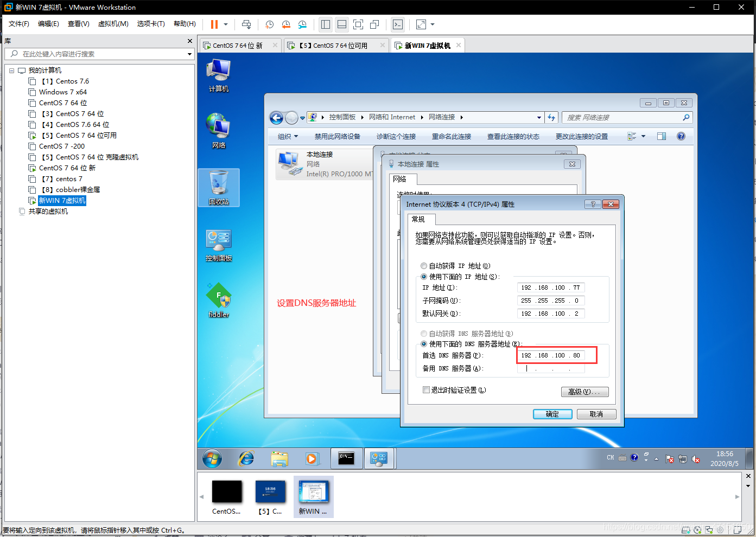Check validate settings upon exit checkbox

(426, 390)
